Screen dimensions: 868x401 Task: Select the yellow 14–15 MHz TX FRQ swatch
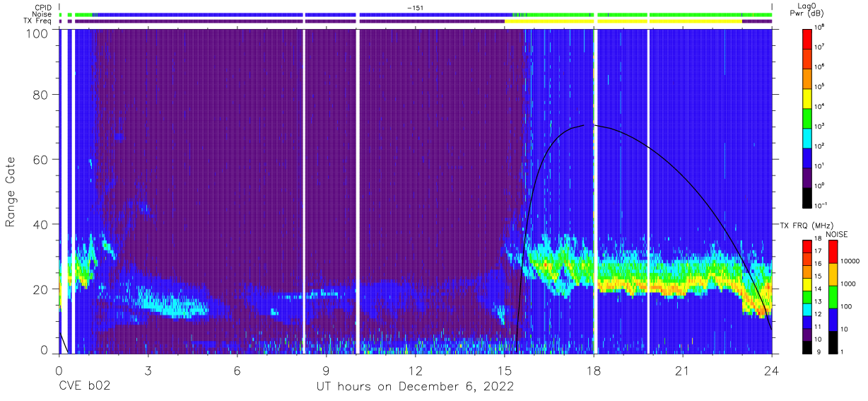[x=807, y=284]
